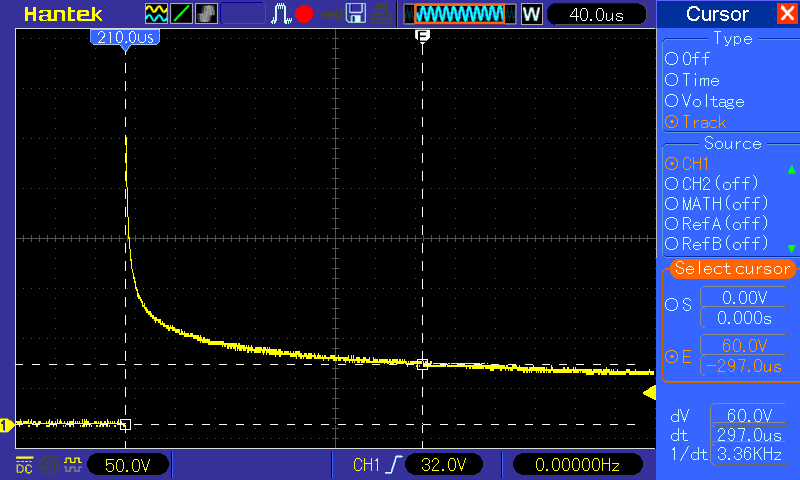Select cursor type Time
The width and height of the screenshot is (800, 480).
pos(692,80)
